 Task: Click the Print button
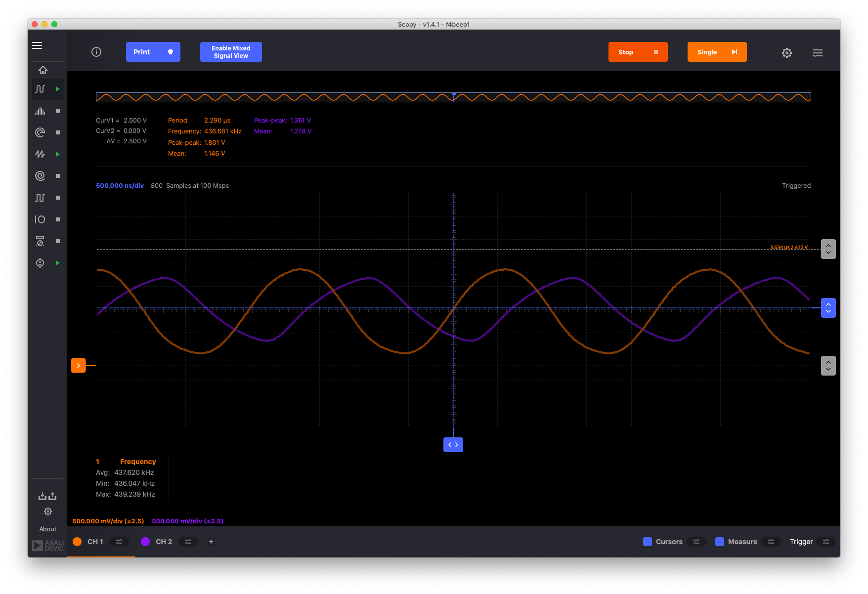153,52
